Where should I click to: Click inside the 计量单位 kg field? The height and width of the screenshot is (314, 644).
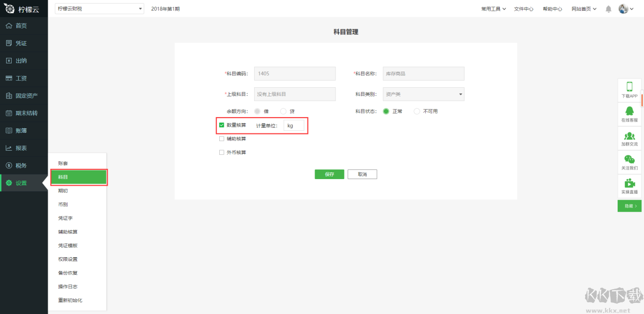pos(294,125)
